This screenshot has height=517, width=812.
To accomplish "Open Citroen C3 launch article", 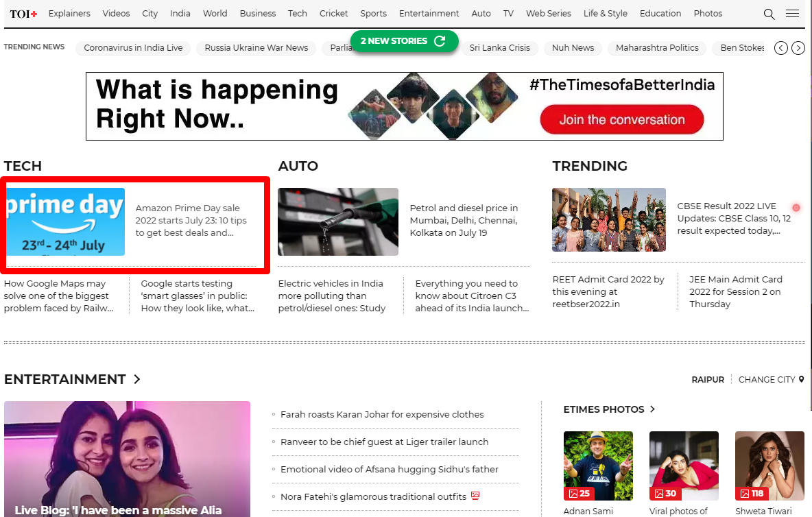I will click(472, 296).
